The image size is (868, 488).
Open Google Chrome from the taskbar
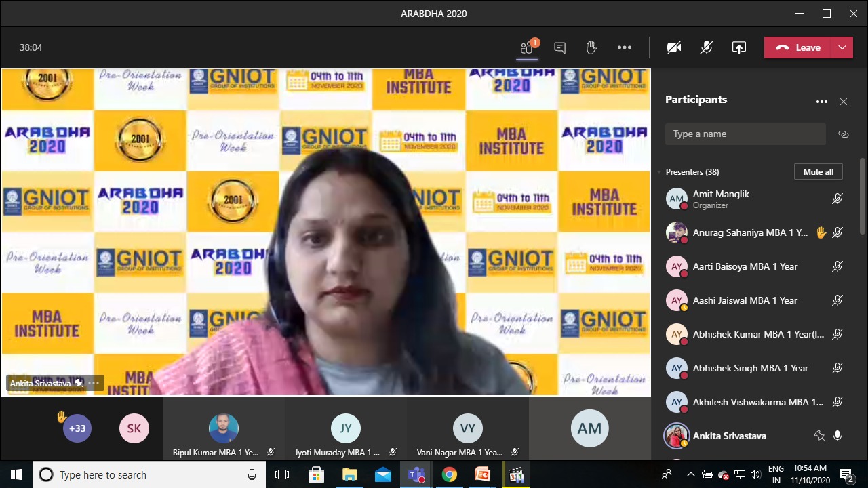449,474
